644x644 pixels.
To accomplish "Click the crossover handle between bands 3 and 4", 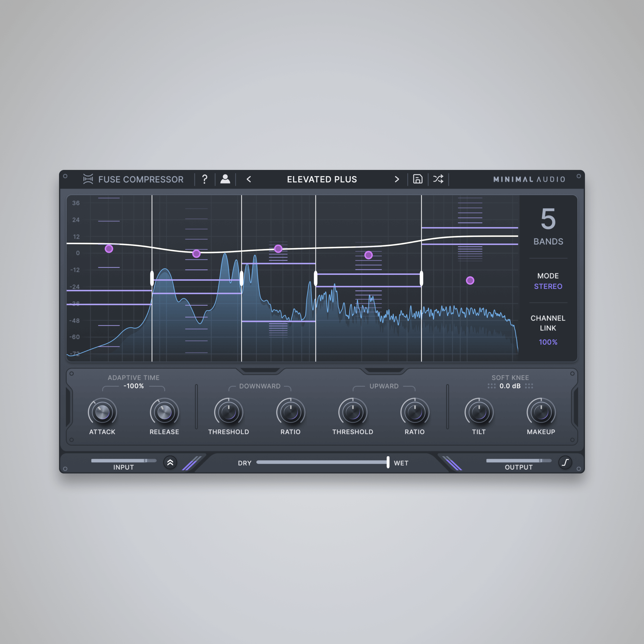I will (x=316, y=278).
